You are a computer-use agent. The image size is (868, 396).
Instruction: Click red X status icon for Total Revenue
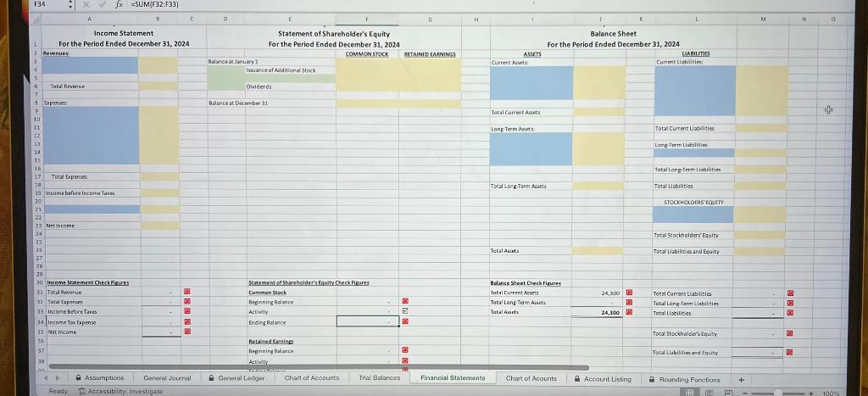click(187, 292)
